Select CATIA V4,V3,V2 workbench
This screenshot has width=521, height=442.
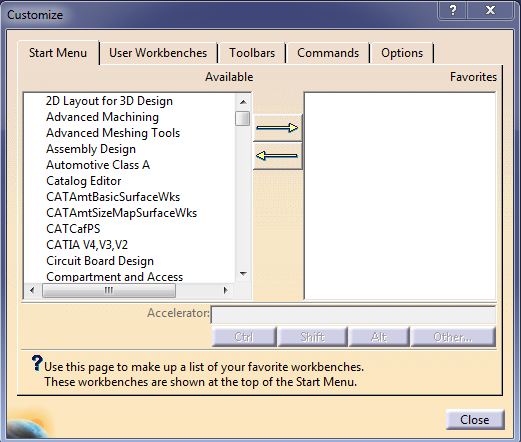(x=87, y=245)
